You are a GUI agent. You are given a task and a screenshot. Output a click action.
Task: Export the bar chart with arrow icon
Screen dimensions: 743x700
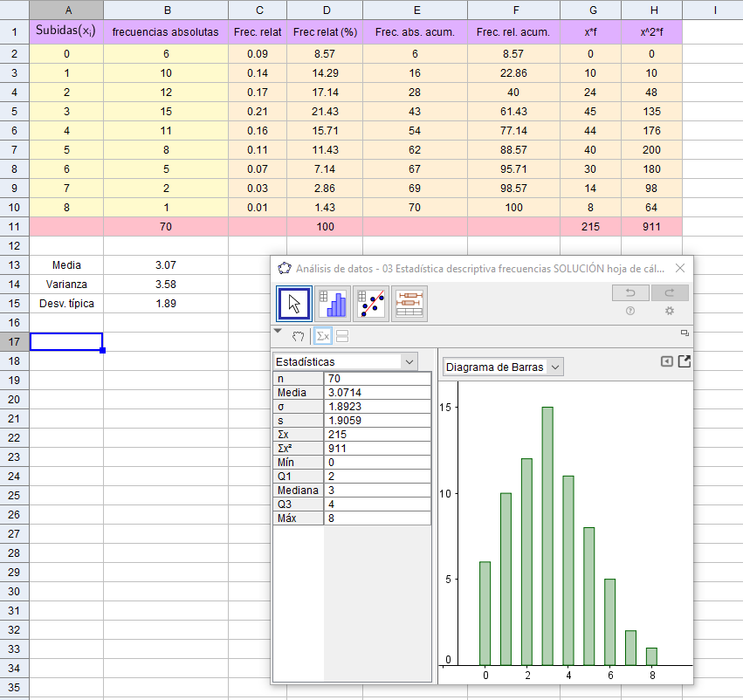pyautogui.click(x=684, y=361)
